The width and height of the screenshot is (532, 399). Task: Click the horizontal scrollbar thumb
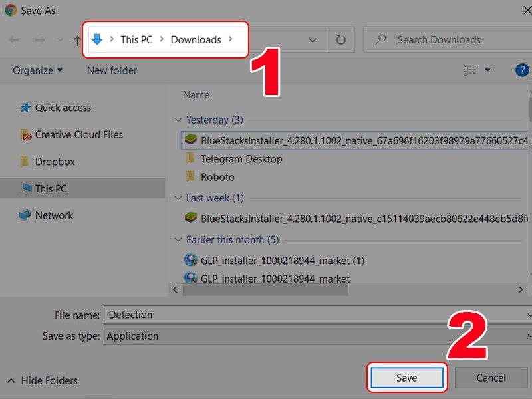[265, 289]
